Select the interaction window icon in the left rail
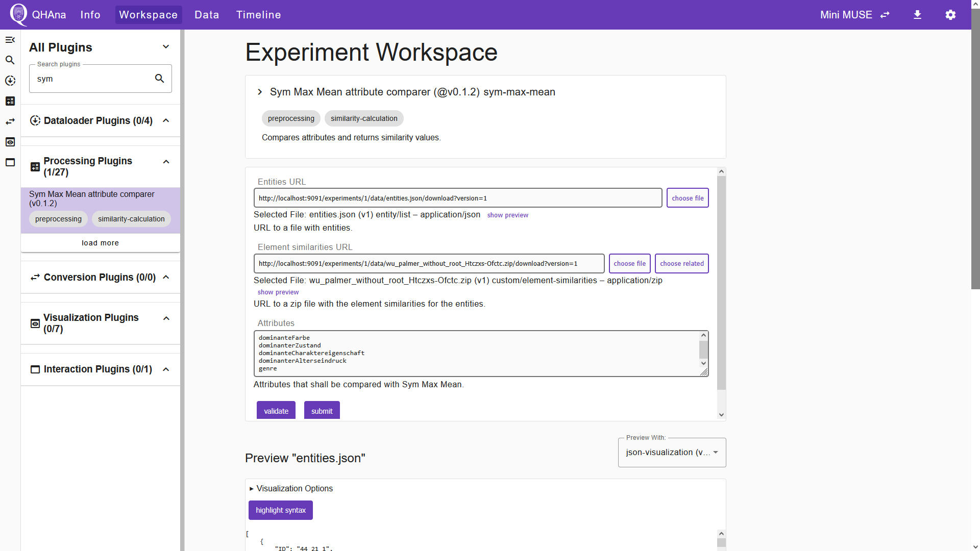This screenshot has width=980, height=551. [10, 162]
